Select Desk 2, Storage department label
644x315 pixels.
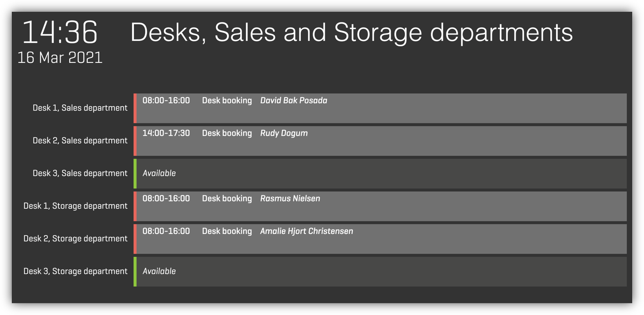point(75,238)
